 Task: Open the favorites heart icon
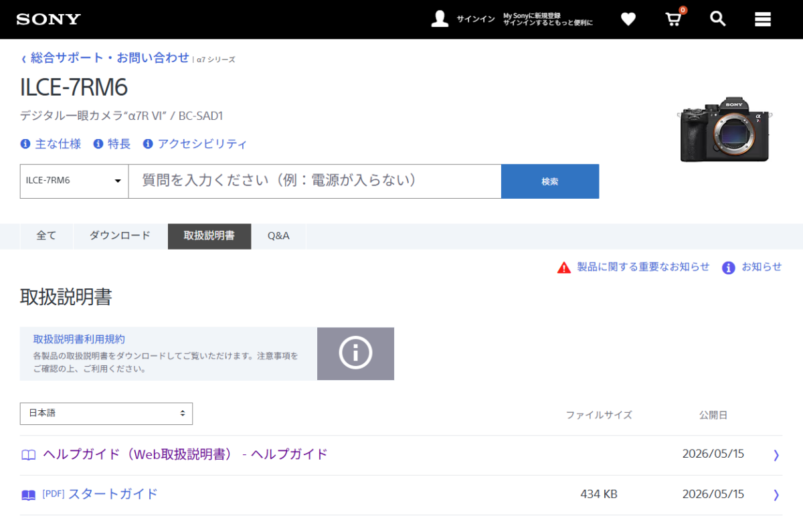[628, 19]
